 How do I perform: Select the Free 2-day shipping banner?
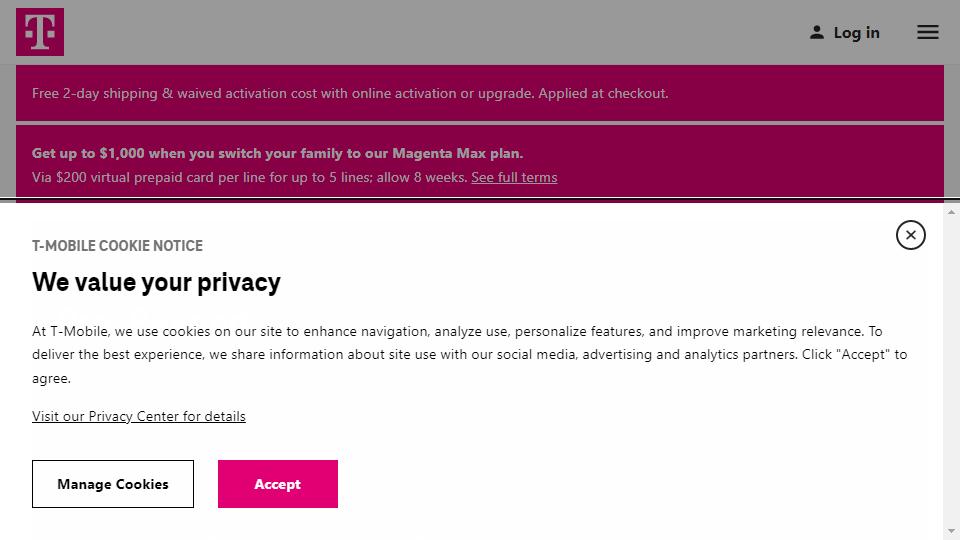click(350, 93)
